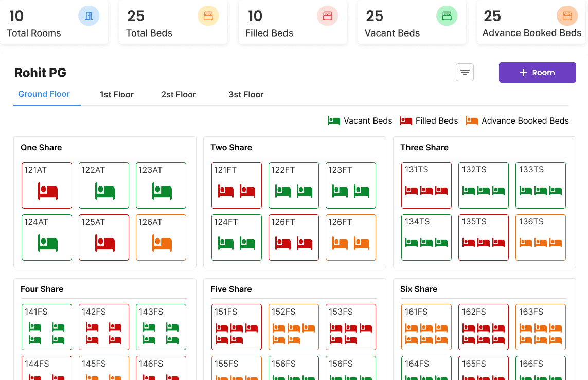
Task: Select room label 145FS
Action: [x=94, y=364]
